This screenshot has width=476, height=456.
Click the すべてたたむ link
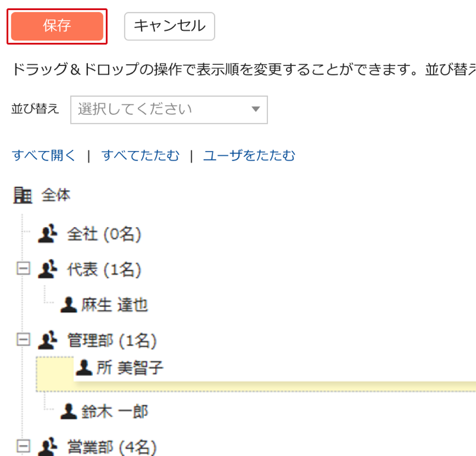tap(140, 156)
